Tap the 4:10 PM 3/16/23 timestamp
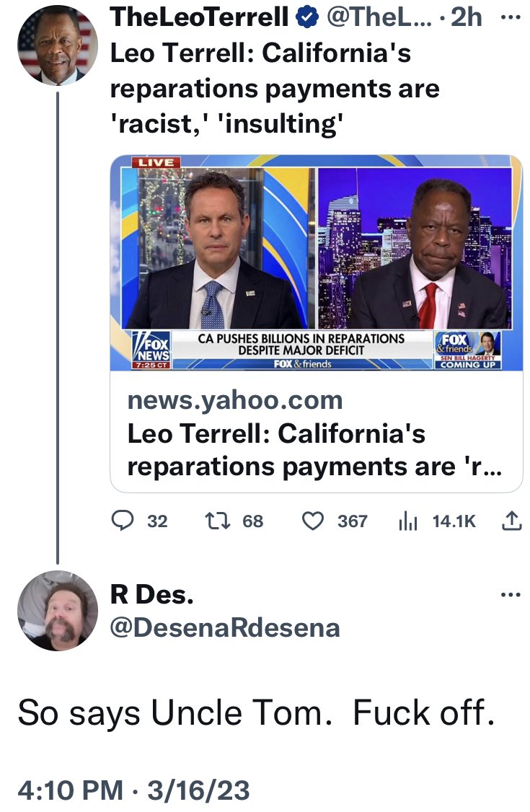The image size is (530, 812). [x=133, y=790]
